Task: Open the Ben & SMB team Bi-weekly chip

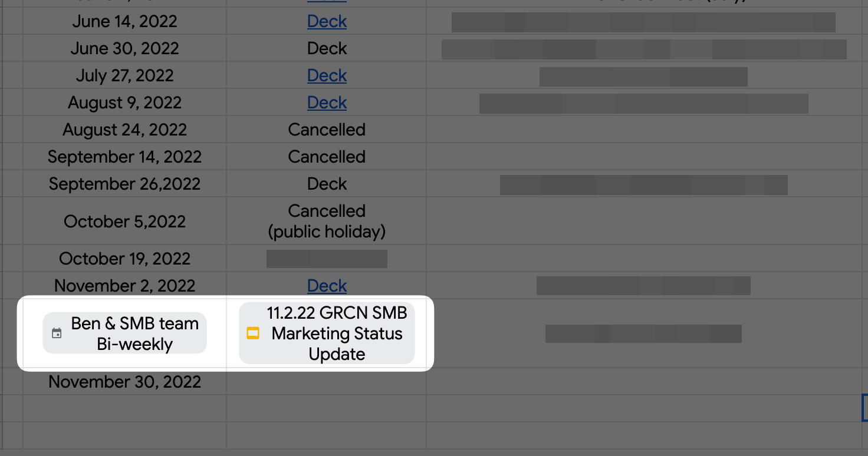Action: click(x=125, y=333)
